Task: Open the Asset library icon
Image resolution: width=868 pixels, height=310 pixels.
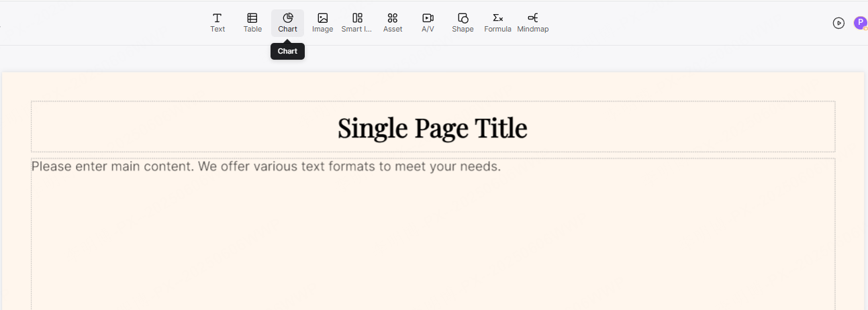Action: point(393,18)
